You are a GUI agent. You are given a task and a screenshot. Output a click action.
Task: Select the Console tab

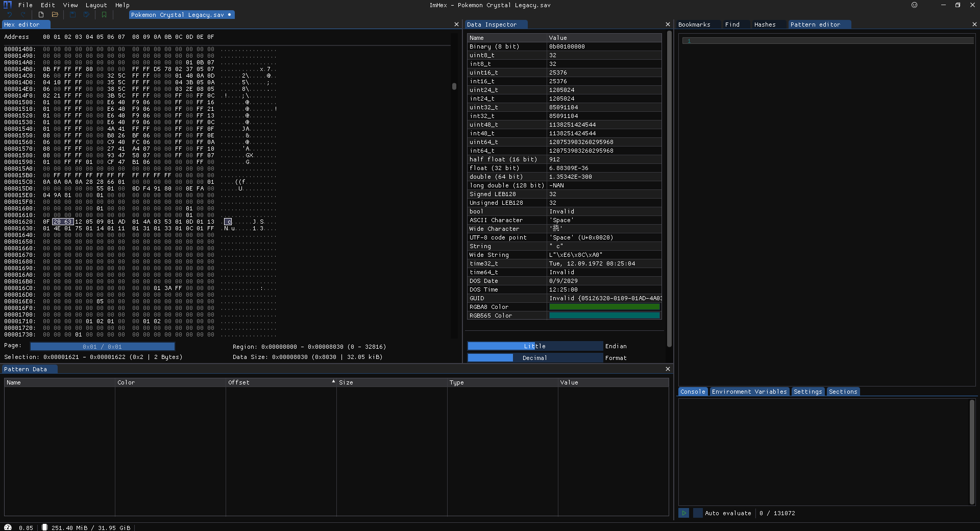click(693, 392)
